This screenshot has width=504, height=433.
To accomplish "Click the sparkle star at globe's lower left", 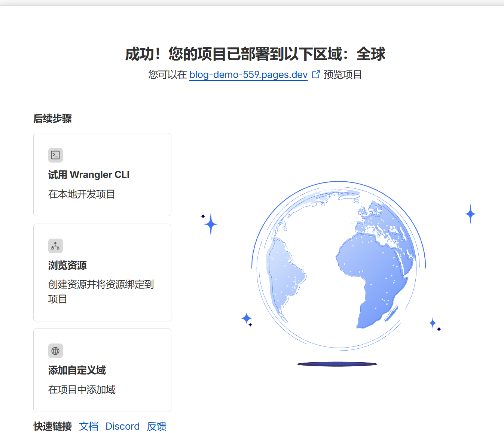I will [x=247, y=319].
